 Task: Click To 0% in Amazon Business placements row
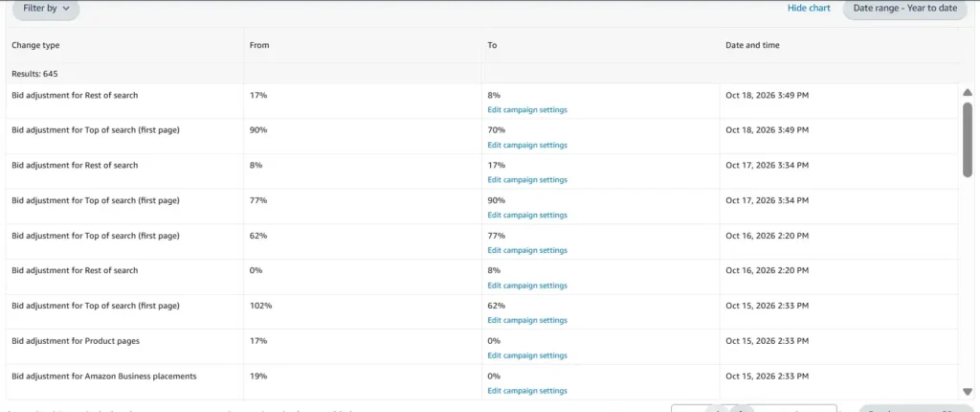[x=495, y=377]
